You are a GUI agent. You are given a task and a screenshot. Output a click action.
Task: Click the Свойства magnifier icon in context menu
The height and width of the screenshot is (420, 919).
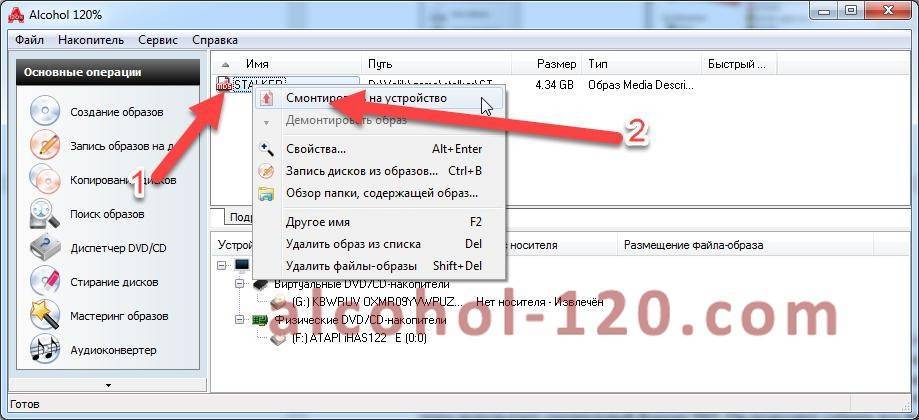point(266,149)
